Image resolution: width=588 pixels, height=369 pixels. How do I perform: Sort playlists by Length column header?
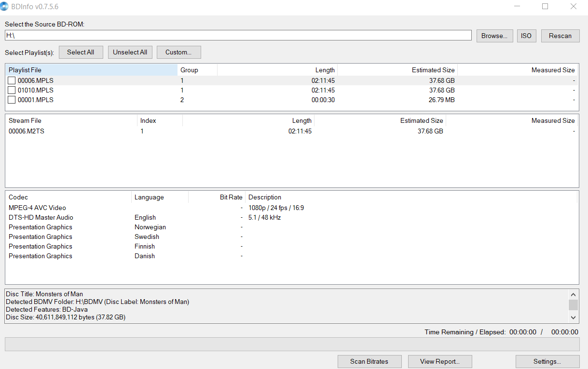coord(277,70)
